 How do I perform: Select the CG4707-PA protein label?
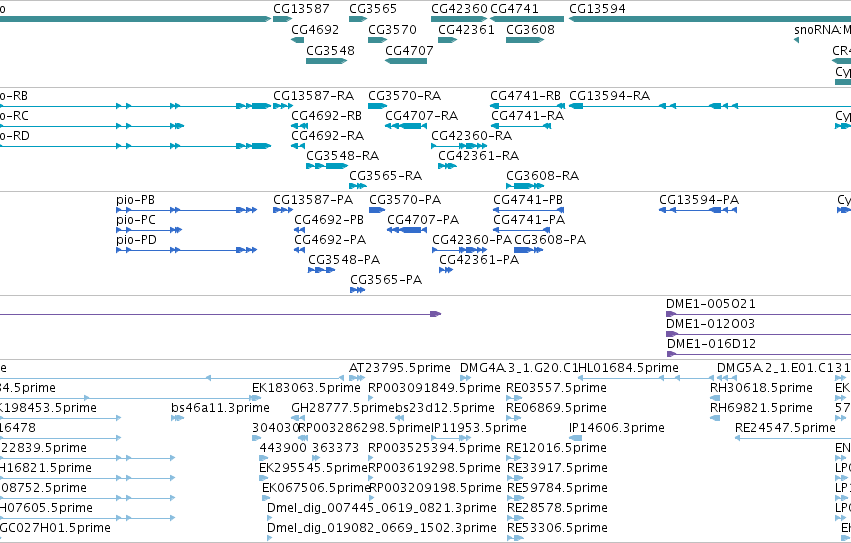click(x=423, y=220)
